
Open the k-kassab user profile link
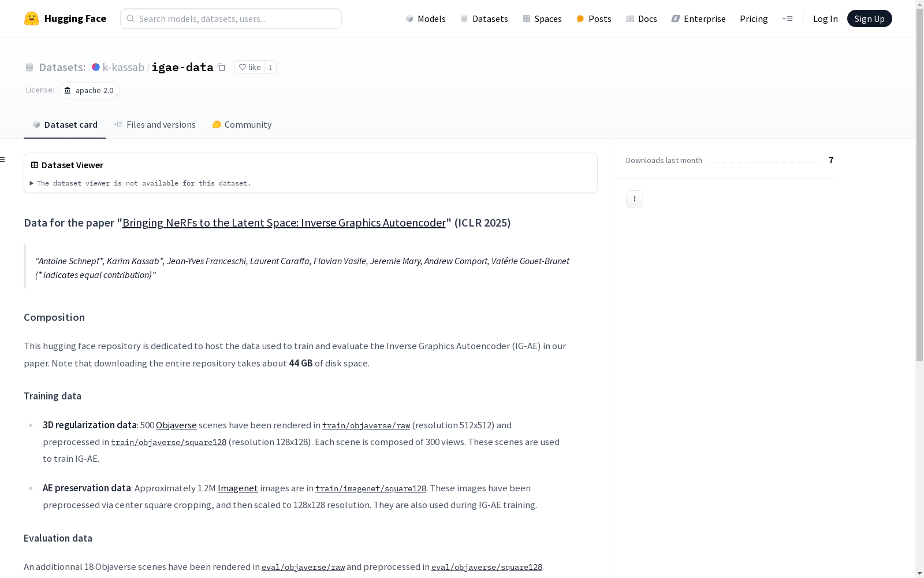[x=124, y=67]
